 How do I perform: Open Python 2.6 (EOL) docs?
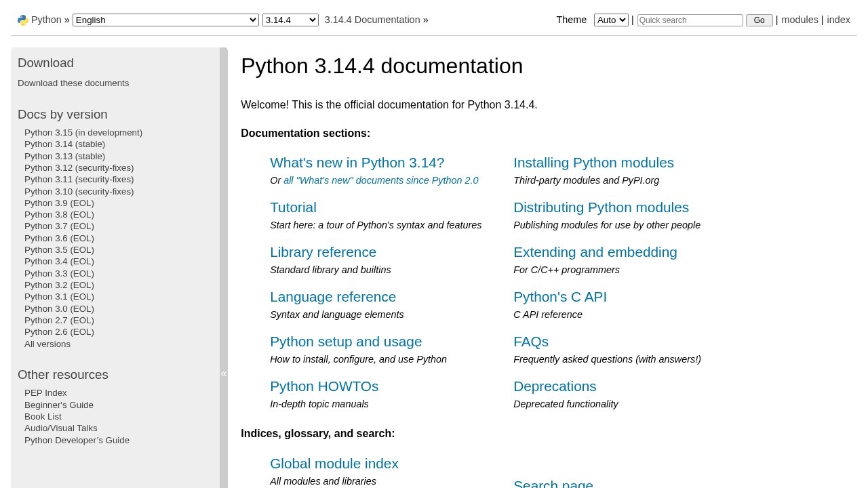click(59, 332)
